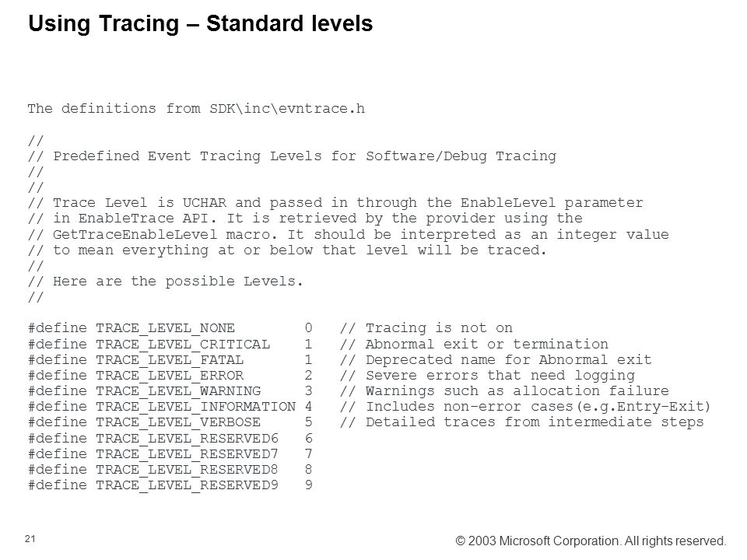Image resolution: width=747 pixels, height=560 pixels.
Task: Click the TRACE_LEVEL_RESERVED8 identifier
Action: [187, 470]
